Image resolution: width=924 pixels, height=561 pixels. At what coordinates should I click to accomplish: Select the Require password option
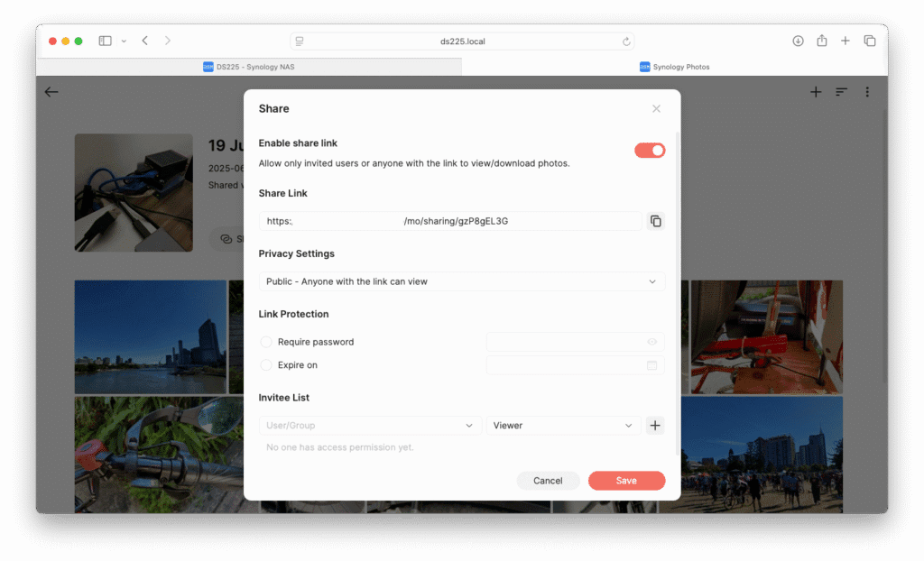[266, 342]
